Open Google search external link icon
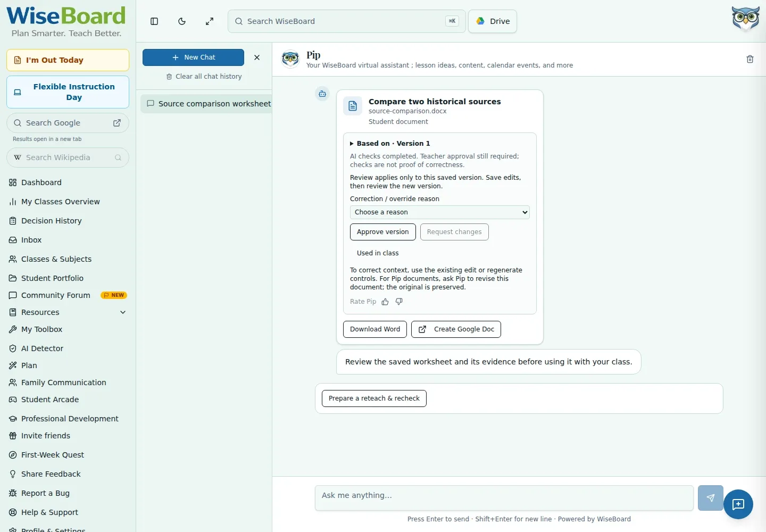 117,123
